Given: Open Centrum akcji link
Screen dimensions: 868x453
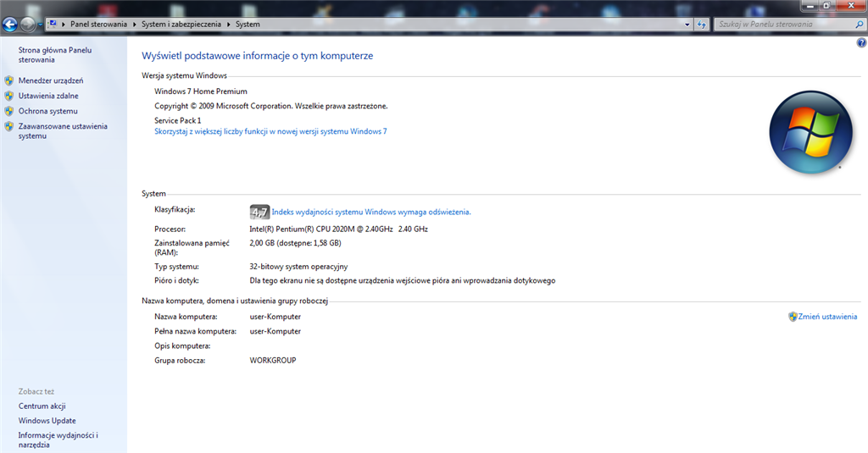Looking at the screenshot, I should 42,406.
